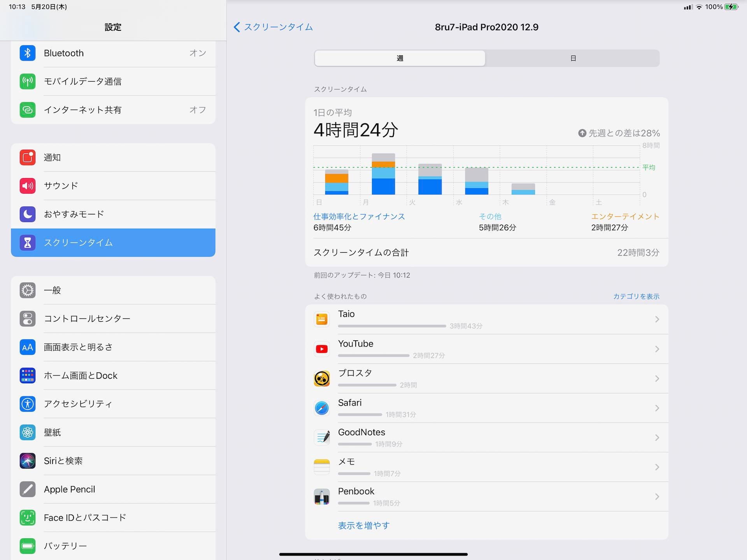Tap the 一般 gear icon

point(28,290)
